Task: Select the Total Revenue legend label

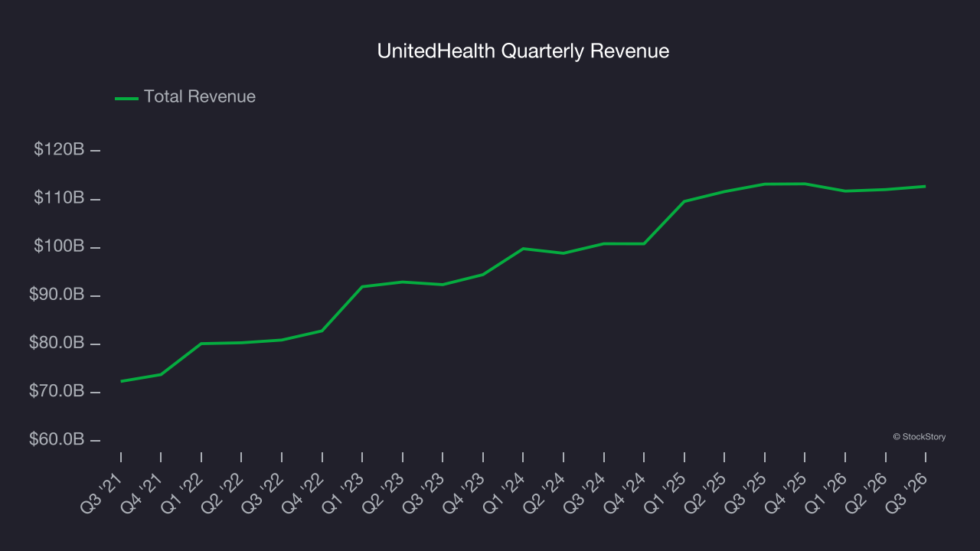Action: [200, 97]
